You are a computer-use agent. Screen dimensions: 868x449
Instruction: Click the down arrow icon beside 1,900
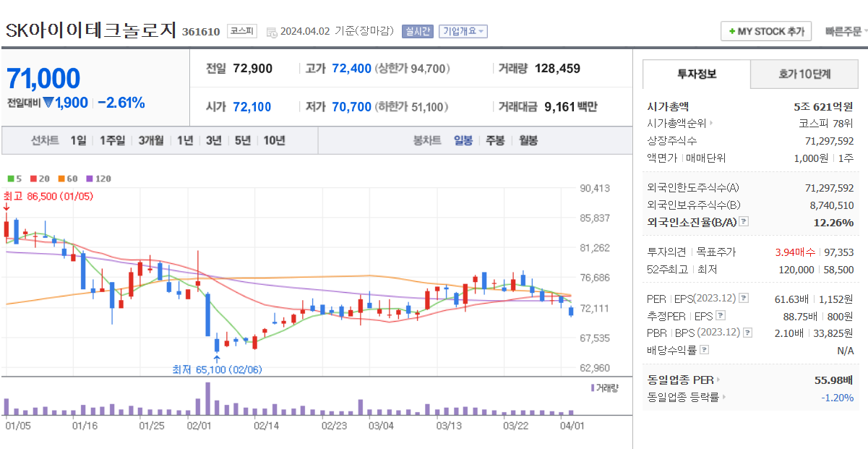pos(48,103)
